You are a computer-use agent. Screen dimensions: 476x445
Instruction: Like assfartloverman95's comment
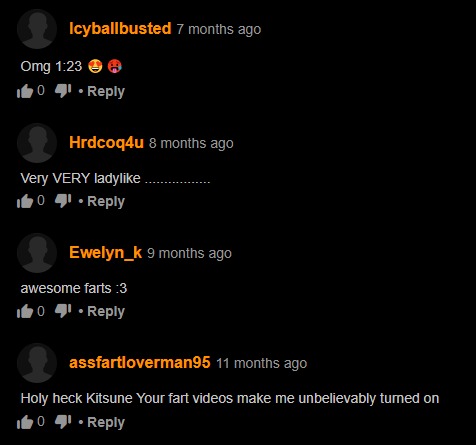click(x=25, y=422)
